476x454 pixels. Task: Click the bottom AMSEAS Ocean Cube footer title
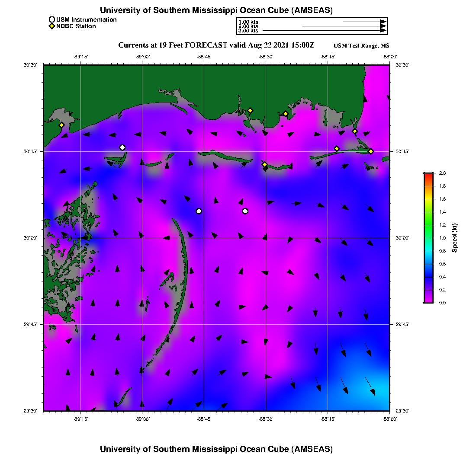pos(216,448)
